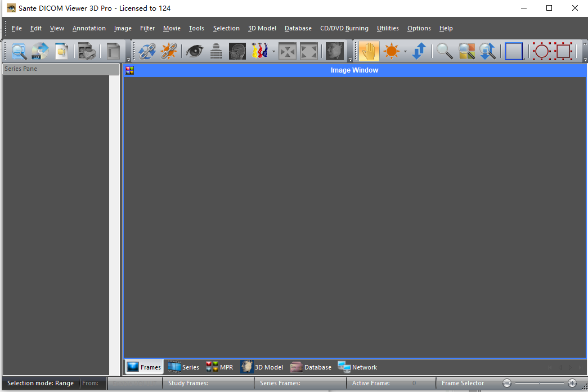Click the open from CD icon
The width and height of the screenshot is (588, 392).
tap(40, 52)
